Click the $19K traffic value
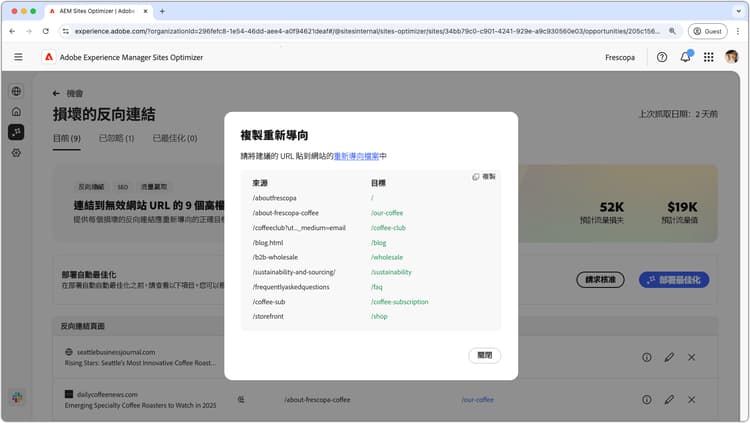750x423 pixels. point(682,207)
